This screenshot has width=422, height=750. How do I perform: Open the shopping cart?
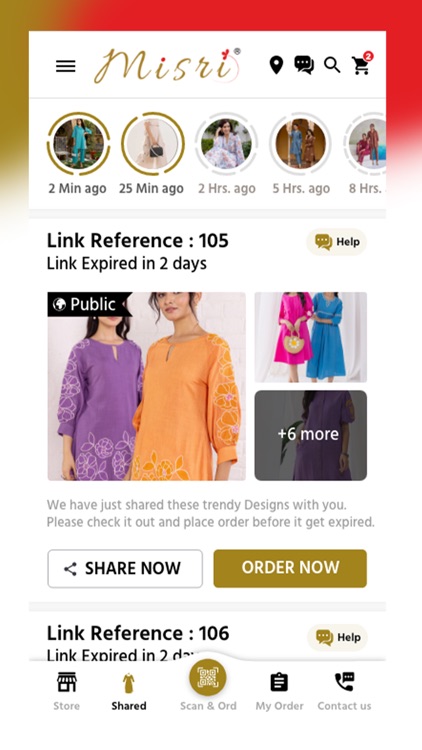point(362,64)
